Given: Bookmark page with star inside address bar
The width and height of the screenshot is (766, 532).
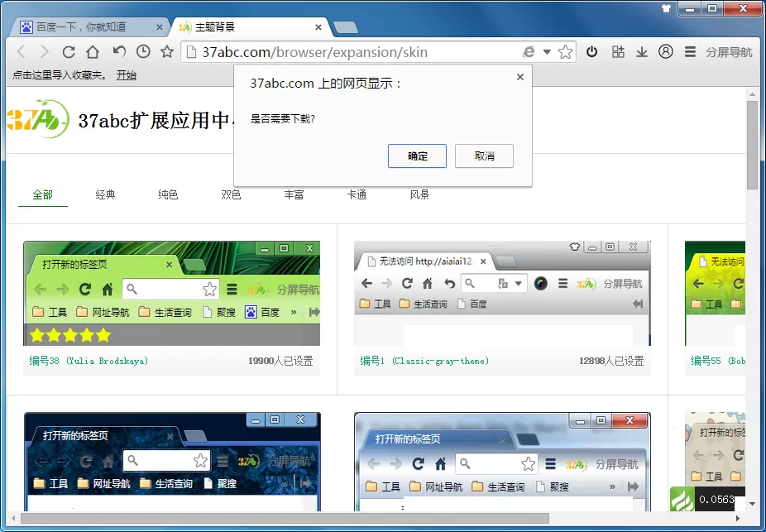Looking at the screenshot, I should pos(565,52).
